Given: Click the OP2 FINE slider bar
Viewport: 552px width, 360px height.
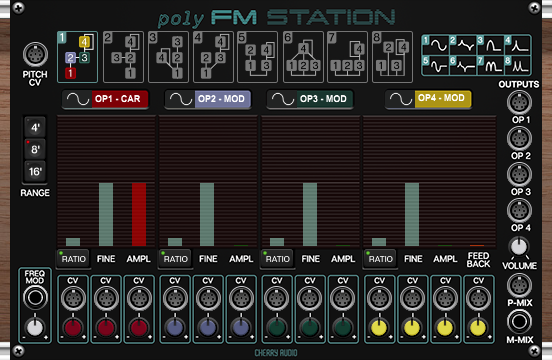Looking at the screenshot, I should (x=207, y=214).
